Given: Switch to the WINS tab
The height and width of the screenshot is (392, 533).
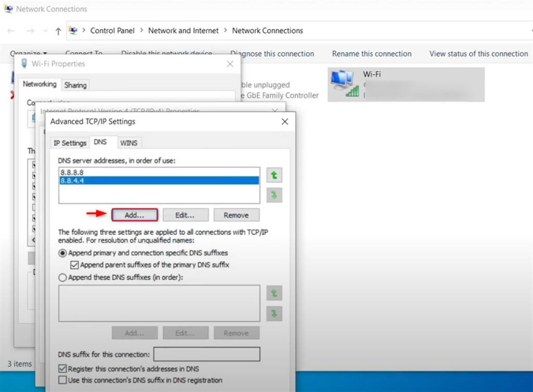Looking at the screenshot, I should point(129,142).
